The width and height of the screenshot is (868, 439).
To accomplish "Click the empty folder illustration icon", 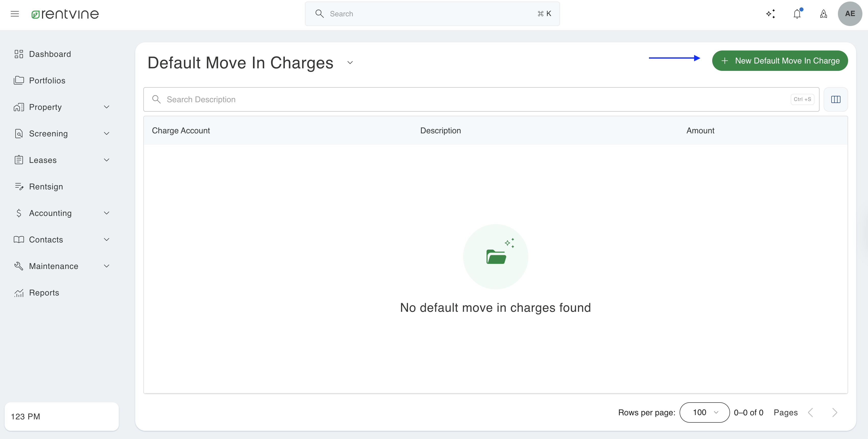I will 496,257.
